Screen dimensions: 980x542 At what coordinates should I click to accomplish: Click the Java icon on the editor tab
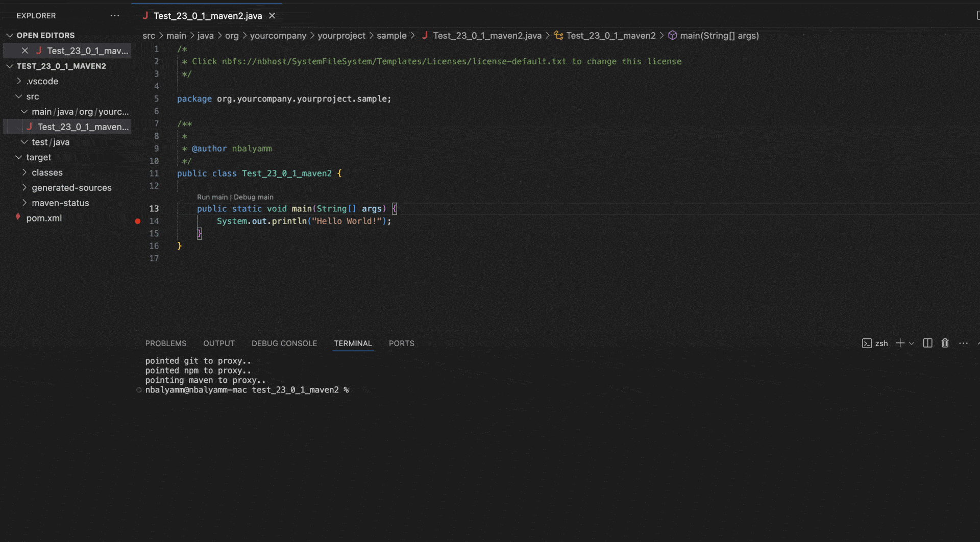pyautogui.click(x=145, y=16)
